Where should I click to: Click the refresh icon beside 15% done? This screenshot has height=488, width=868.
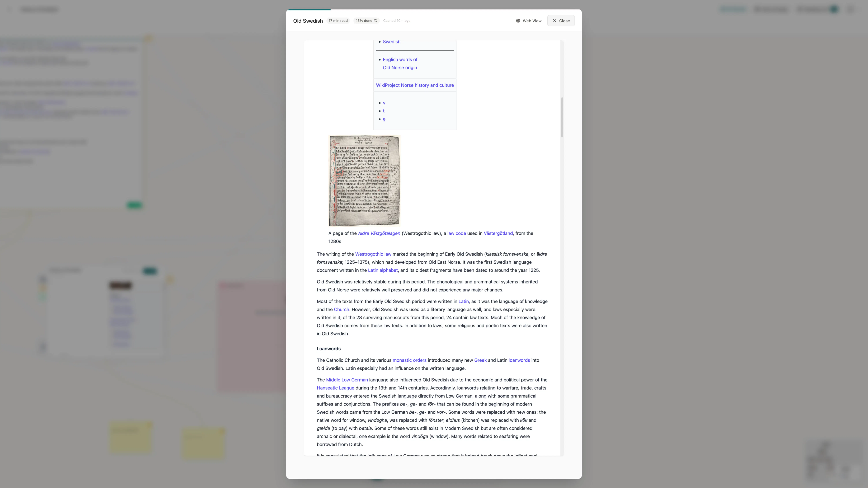(376, 21)
